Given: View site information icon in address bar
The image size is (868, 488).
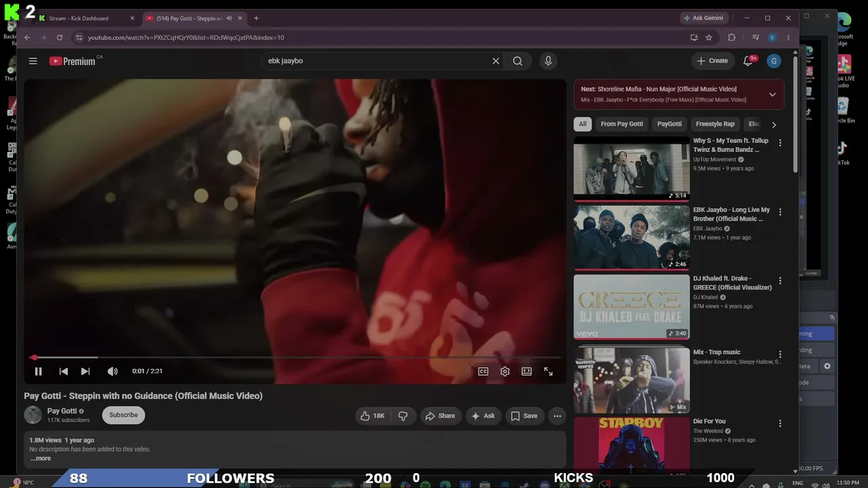Looking at the screenshot, I should click(79, 37).
